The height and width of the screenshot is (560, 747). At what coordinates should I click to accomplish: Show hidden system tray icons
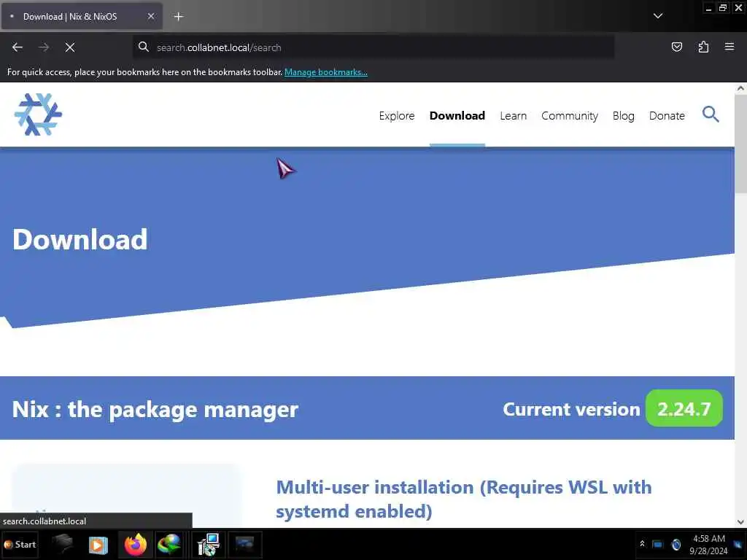click(642, 544)
